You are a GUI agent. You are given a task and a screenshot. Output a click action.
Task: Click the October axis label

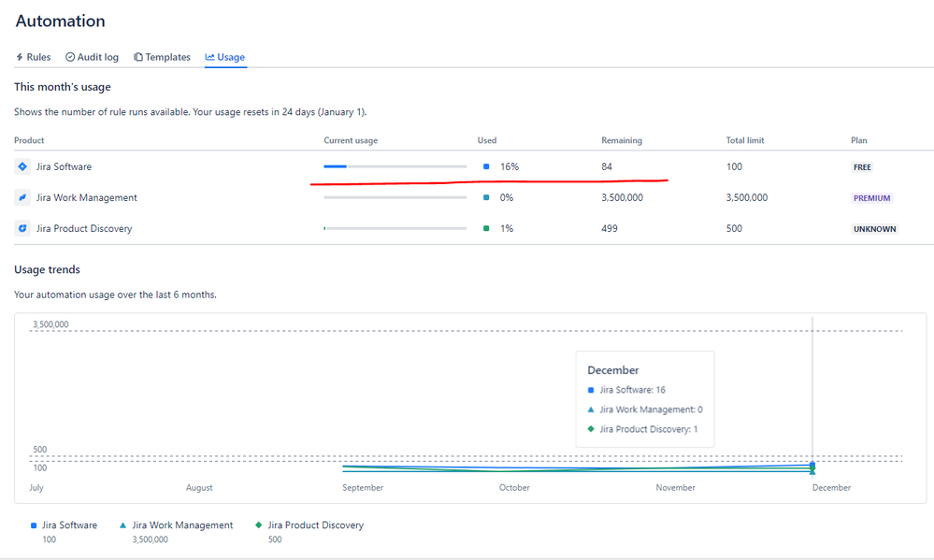(514, 488)
